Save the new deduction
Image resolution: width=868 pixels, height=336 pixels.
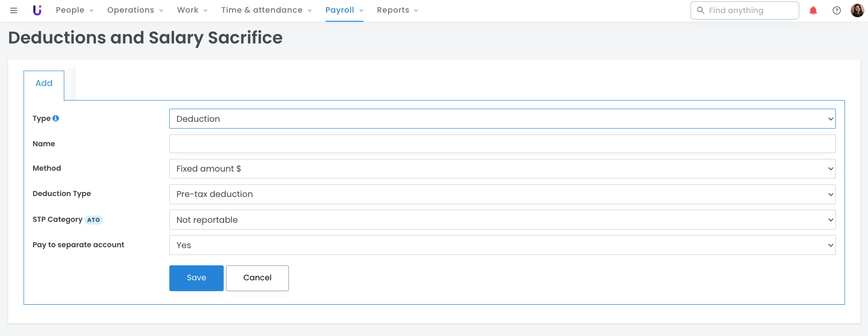click(x=196, y=278)
